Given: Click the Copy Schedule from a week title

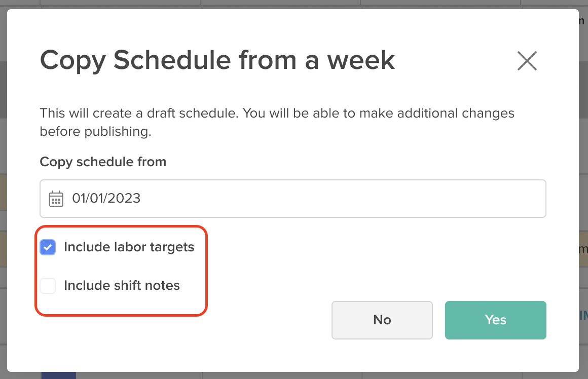Looking at the screenshot, I should (x=217, y=60).
